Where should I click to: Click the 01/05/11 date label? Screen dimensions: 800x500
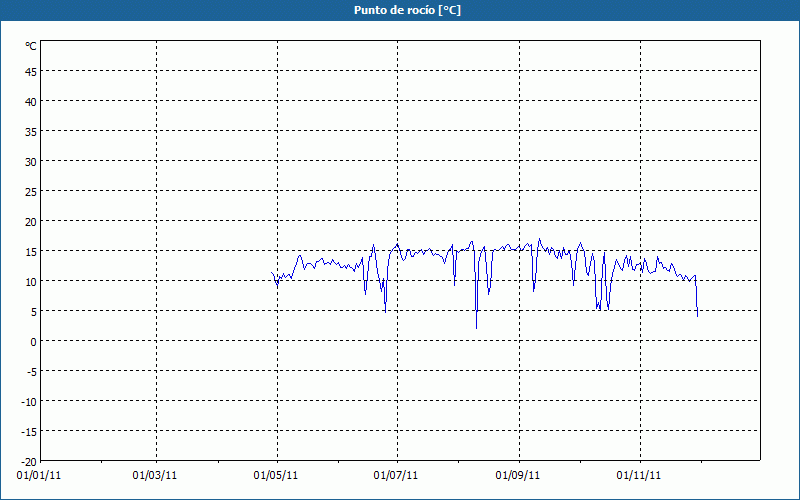tap(276, 476)
